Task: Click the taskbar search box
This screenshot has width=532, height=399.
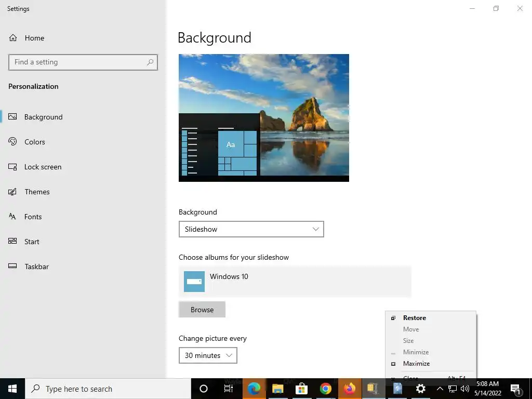Action: 108,389
